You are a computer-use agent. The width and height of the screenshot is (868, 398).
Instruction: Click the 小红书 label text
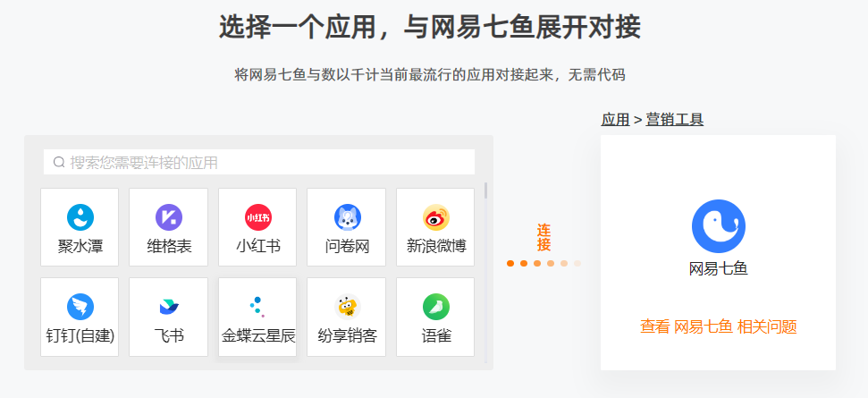point(258,246)
